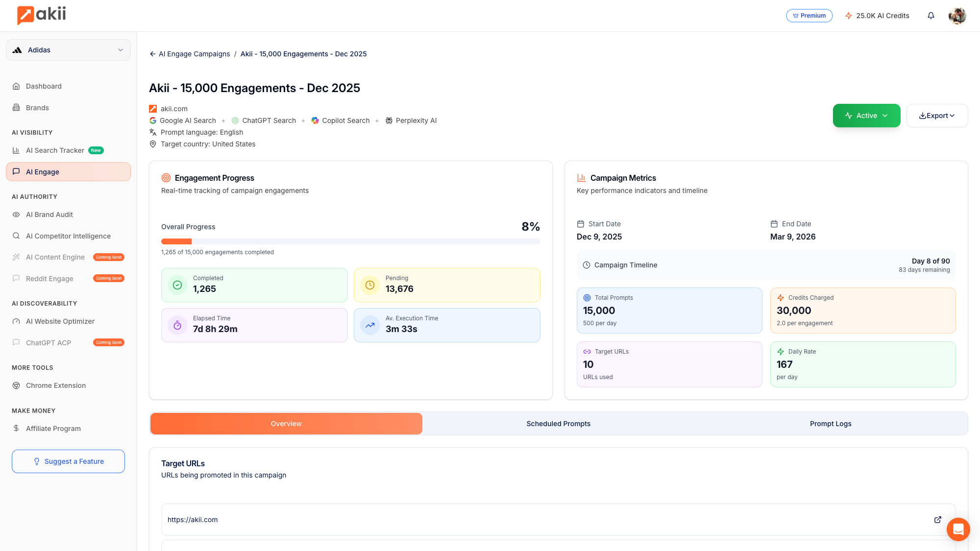This screenshot has height=551, width=980.
Task: Open AI Website Optimizer
Action: (60, 321)
